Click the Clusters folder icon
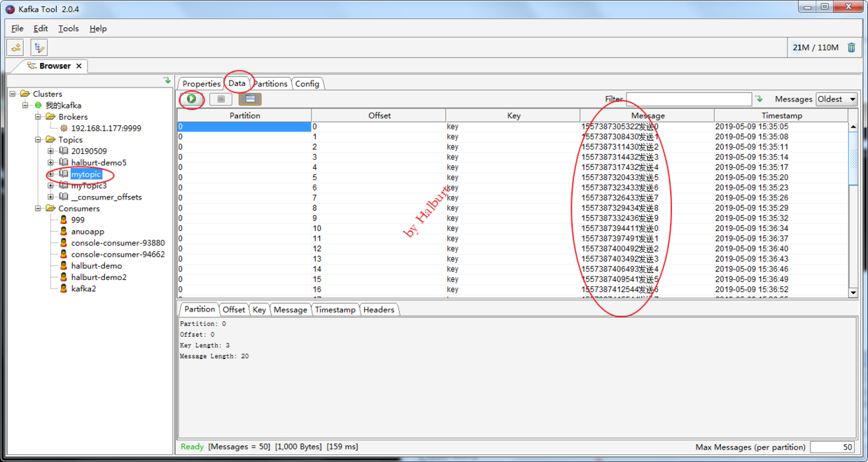The image size is (868, 462). [25, 94]
